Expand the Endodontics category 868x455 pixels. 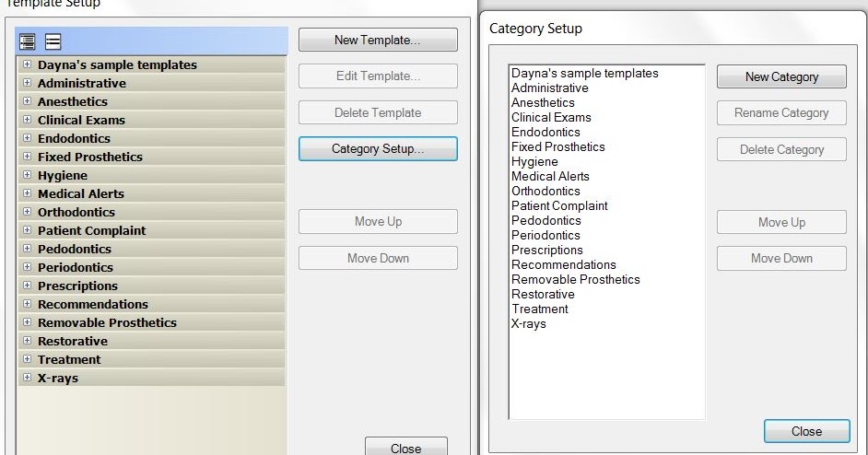(x=27, y=138)
